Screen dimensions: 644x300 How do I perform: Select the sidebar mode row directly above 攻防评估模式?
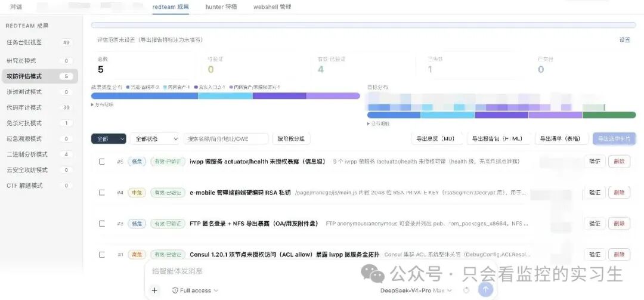39,60
